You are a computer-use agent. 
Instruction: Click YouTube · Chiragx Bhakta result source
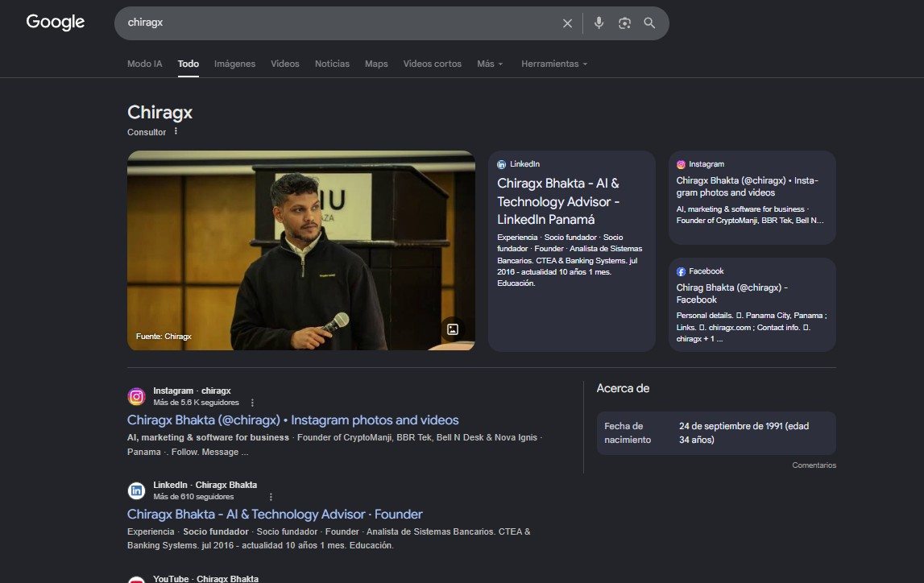click(205, 578)
